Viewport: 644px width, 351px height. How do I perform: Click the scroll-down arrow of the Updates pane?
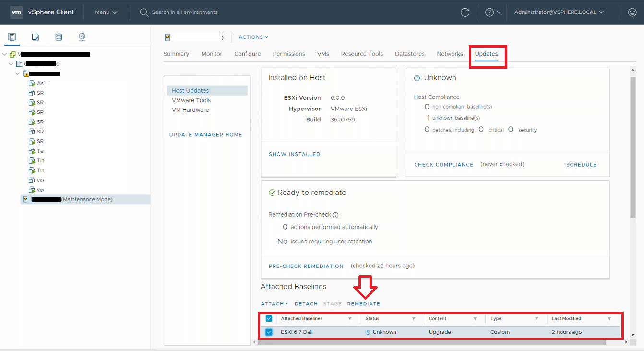pos(633,335)
